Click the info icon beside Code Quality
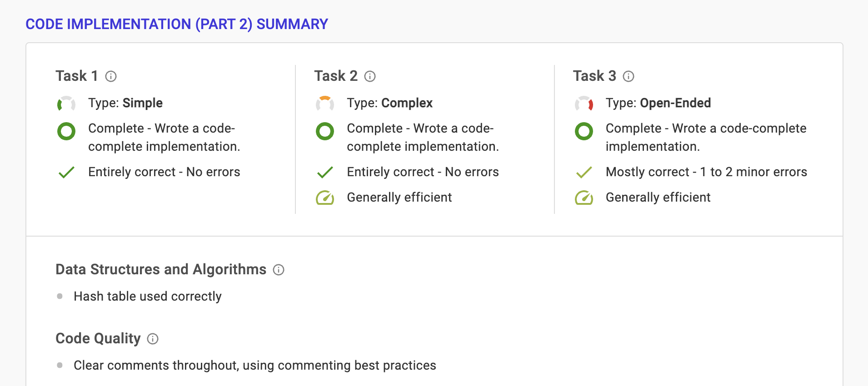Image resolution: width=868 pixels, height=386 pixels. click(153, 339)
